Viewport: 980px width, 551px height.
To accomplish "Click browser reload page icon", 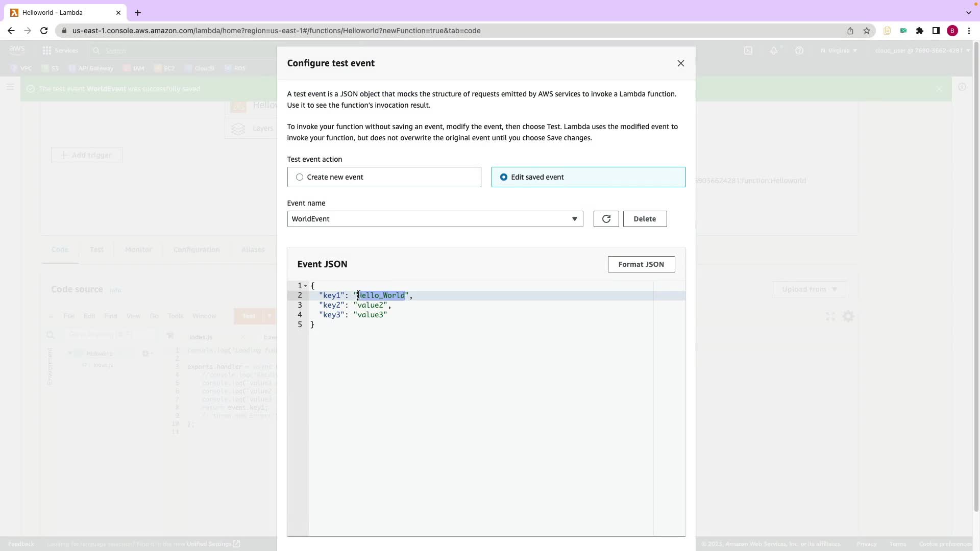I will click(x=44, y=31).
